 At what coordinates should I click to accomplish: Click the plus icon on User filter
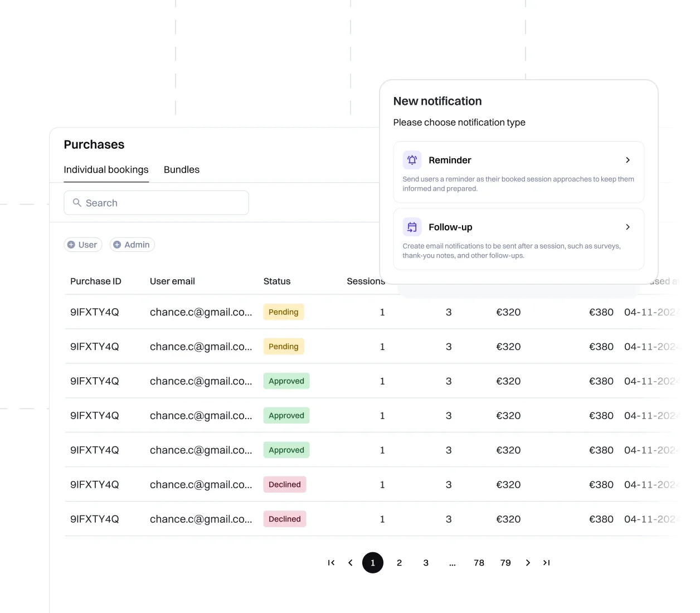coord(71,245)
